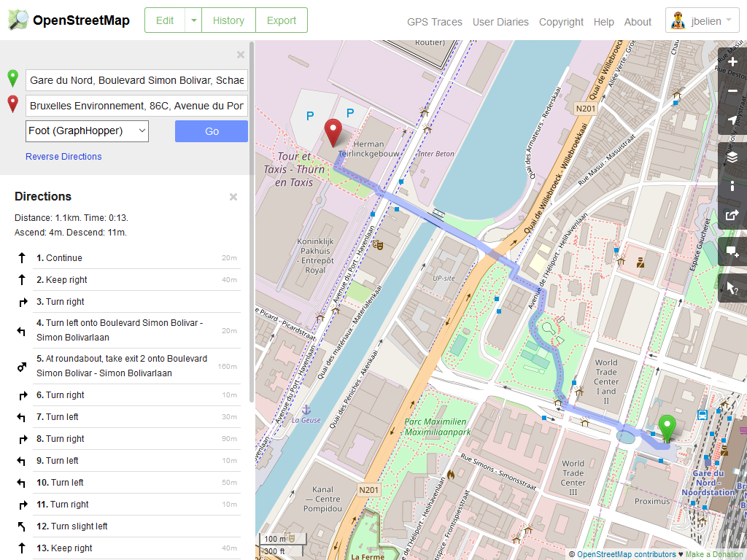Open the map layers panel
The height and width of the screenshot is (560, 747).
pyautogui.click(x=732, y=157)
